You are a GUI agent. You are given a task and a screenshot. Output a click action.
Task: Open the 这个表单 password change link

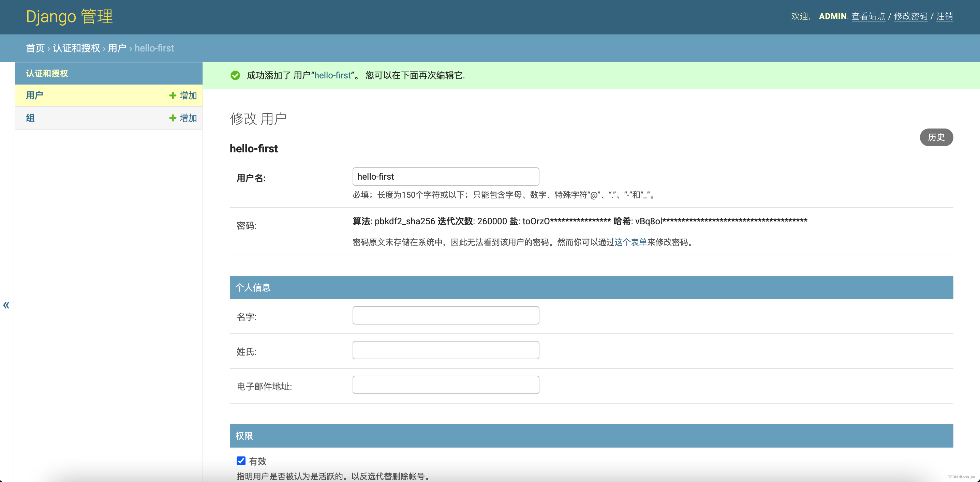tap(630, 242)
